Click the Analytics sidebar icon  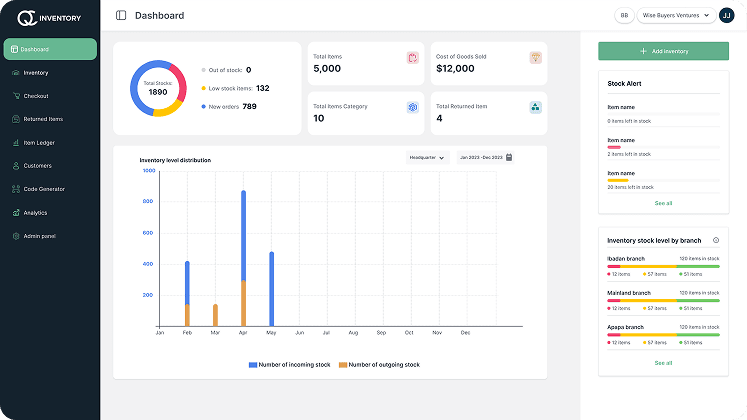tap(16, 213)
